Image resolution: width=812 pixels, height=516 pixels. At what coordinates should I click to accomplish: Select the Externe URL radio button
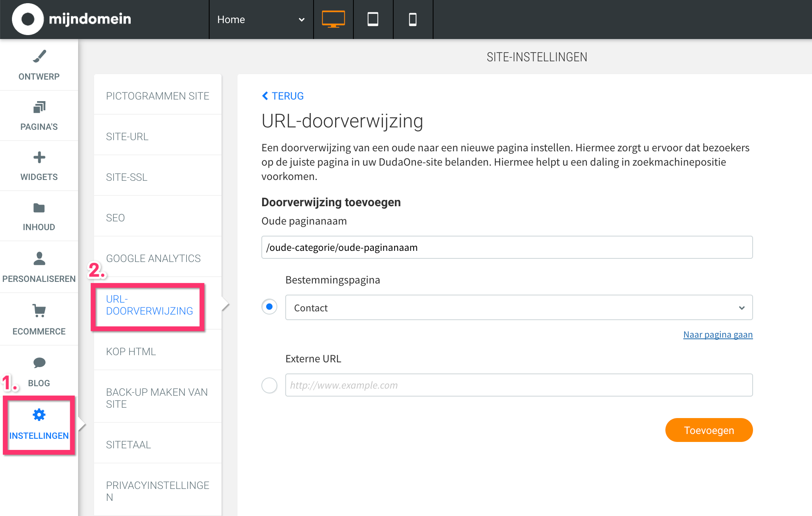[x=269, y=385]
